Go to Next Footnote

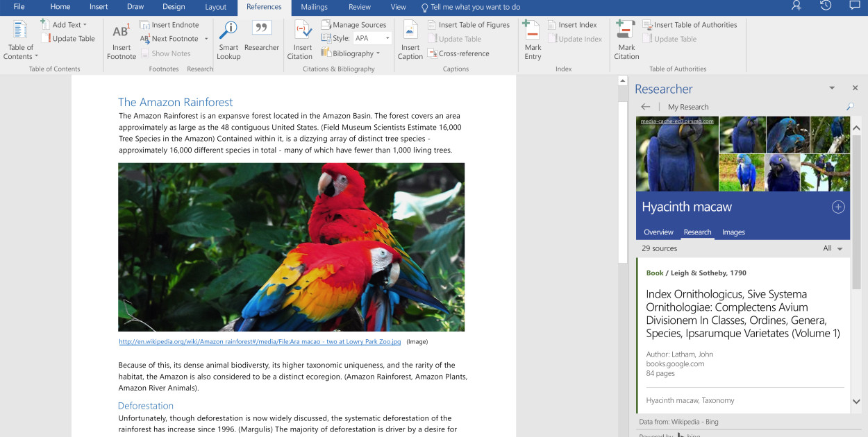(x=169, y=39)
